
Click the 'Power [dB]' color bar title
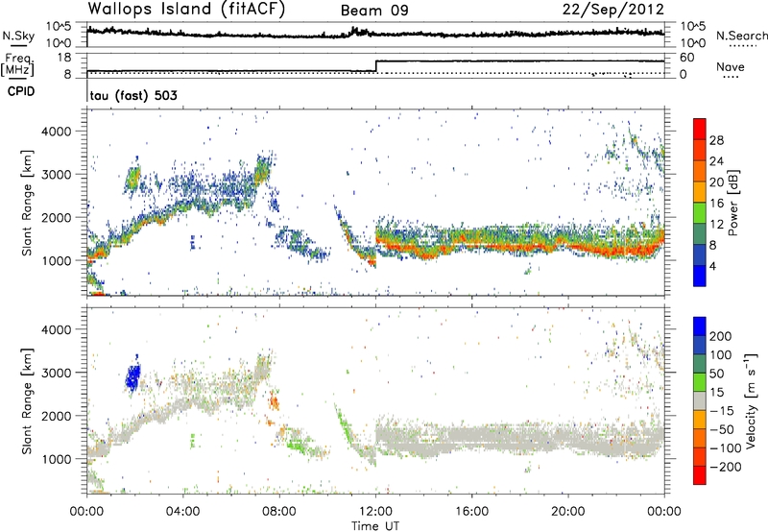pyautogui.click(x=732, y=203)
